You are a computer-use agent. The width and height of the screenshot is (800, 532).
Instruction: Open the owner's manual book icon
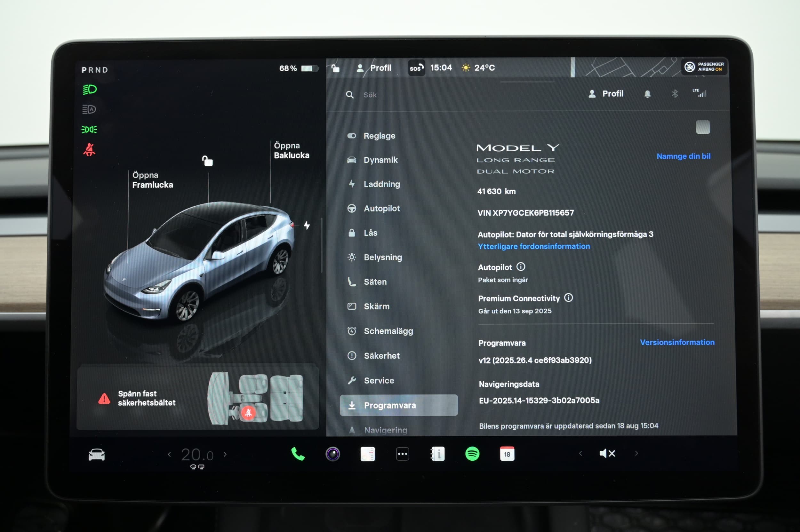(x=437, y=454)
